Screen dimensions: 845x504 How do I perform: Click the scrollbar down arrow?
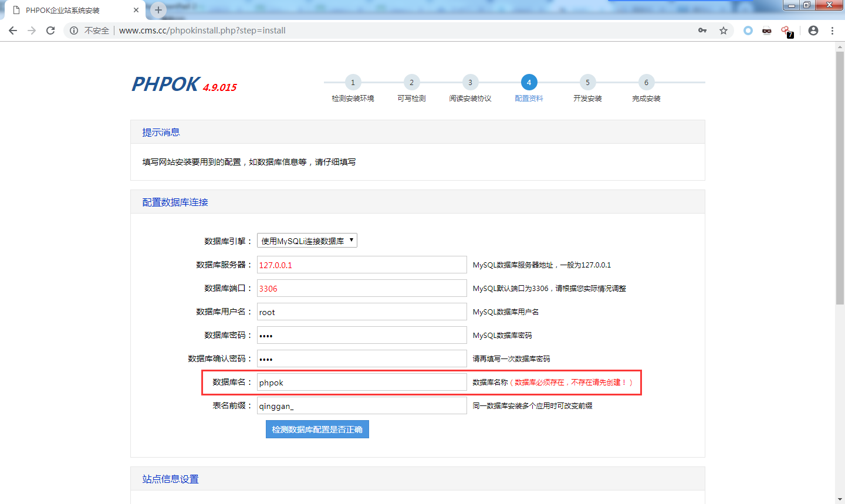coord(840,499)
